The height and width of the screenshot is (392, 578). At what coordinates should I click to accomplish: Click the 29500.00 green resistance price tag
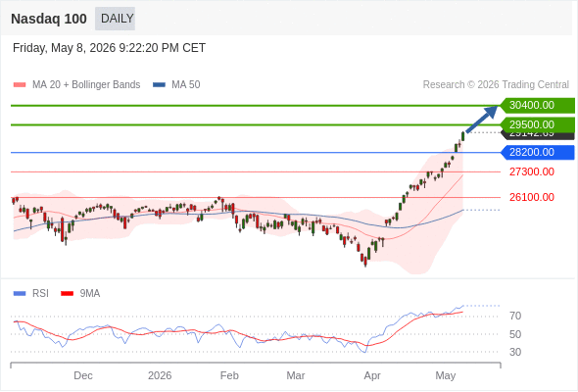tap(538, 124)
